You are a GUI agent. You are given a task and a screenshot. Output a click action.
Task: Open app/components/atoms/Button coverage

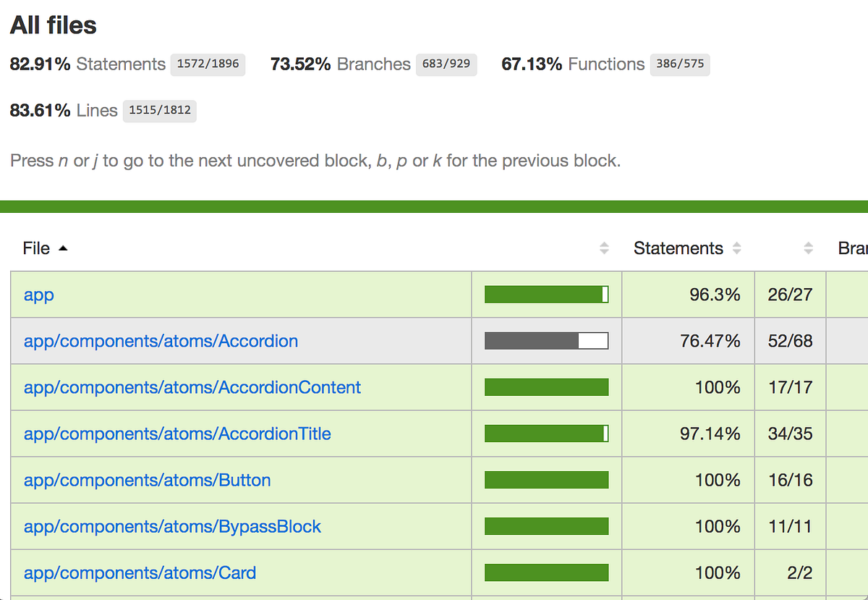click(x=147, y=480)
